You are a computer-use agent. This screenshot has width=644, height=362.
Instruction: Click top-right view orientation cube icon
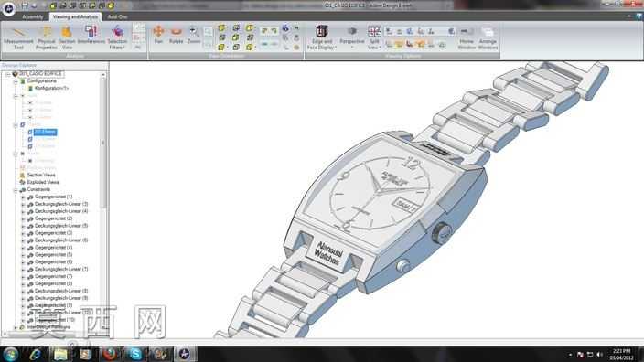(250, 28)
